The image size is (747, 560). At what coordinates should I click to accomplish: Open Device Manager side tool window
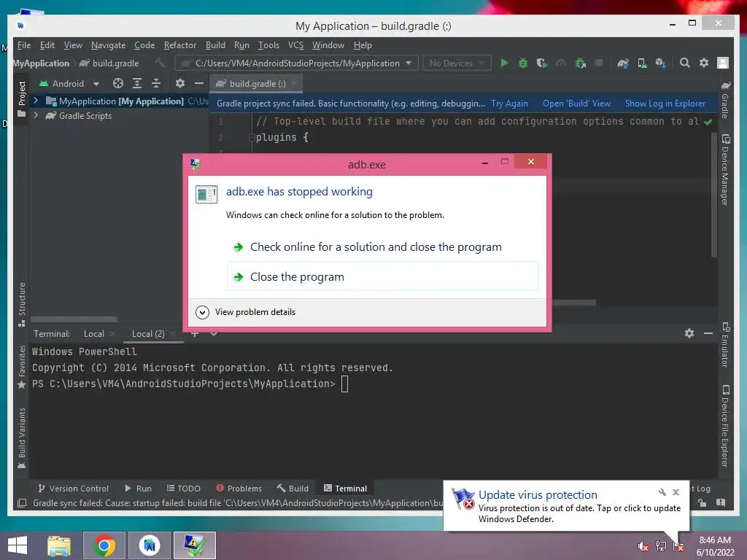pos(725,170)
